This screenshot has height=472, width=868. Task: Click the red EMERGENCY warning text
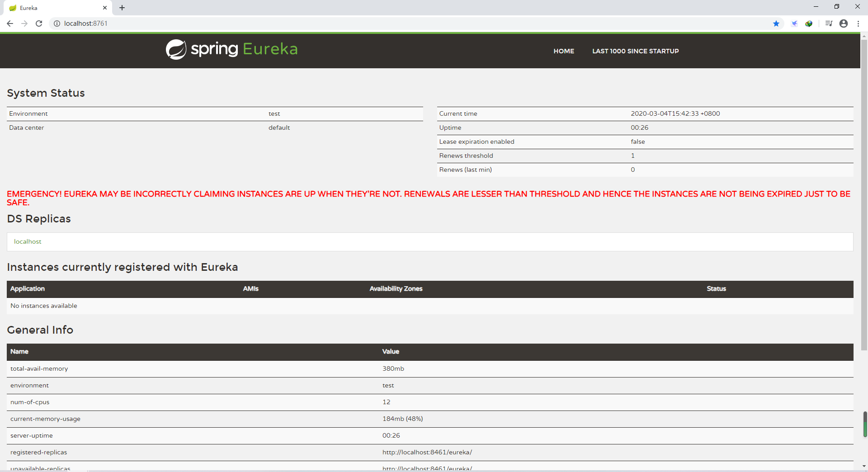429,198
